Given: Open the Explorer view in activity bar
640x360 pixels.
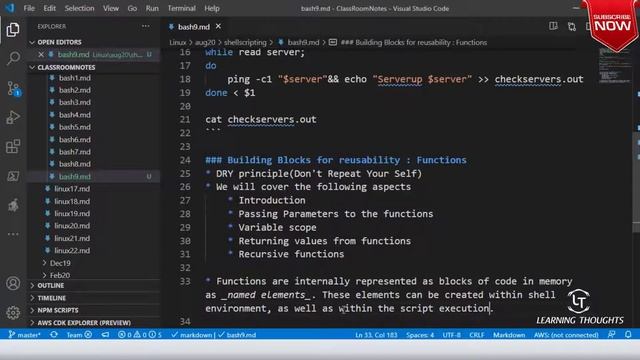Looking at the screenshot, I should tap(13, 30).
